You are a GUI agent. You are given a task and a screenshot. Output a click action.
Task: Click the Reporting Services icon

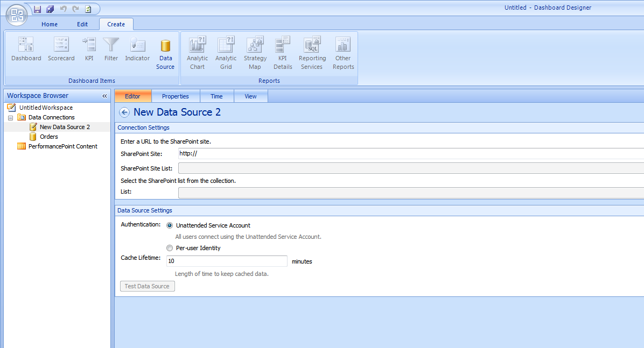click(x=312, y=53)
